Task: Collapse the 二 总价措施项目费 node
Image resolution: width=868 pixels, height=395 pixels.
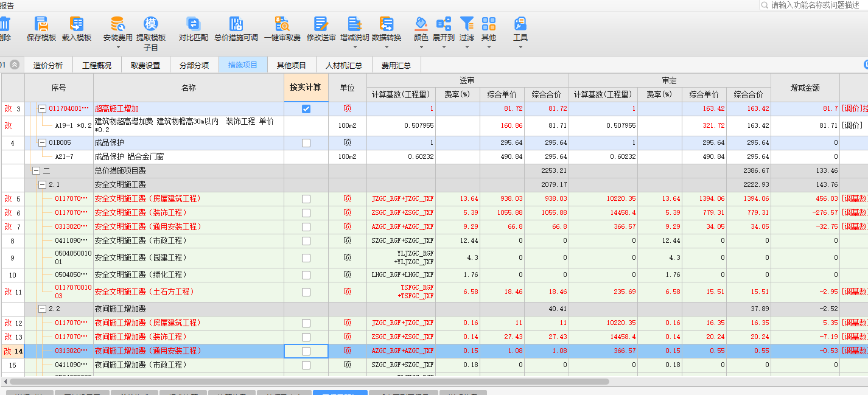Action: 36,171
